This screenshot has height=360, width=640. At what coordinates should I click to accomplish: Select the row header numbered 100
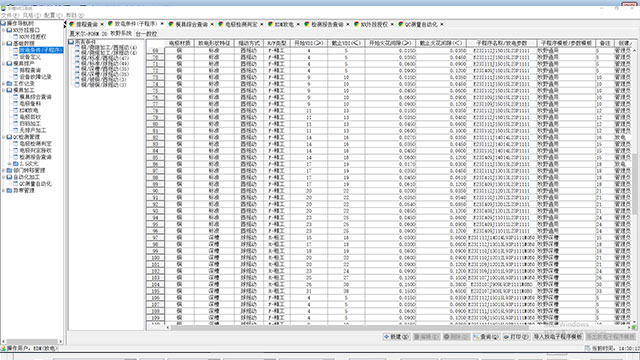click(x=156, y=258)
